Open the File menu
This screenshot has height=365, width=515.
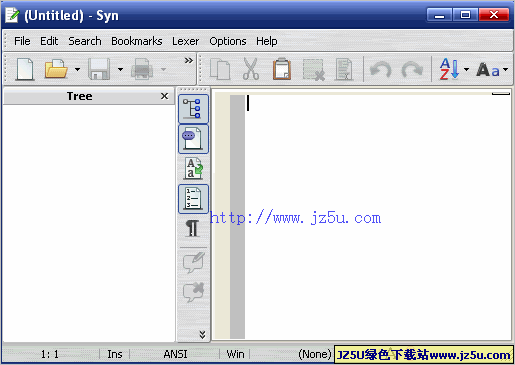tap(22, 41)
